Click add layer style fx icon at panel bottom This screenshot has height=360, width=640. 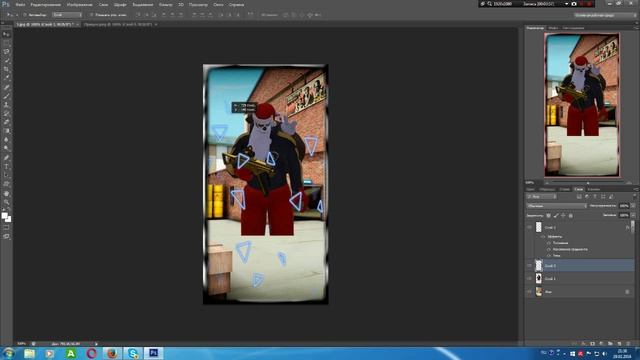coord(583,344)
